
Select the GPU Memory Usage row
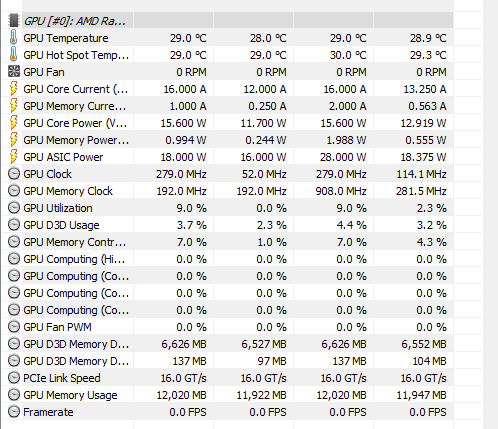pos(228,395)
